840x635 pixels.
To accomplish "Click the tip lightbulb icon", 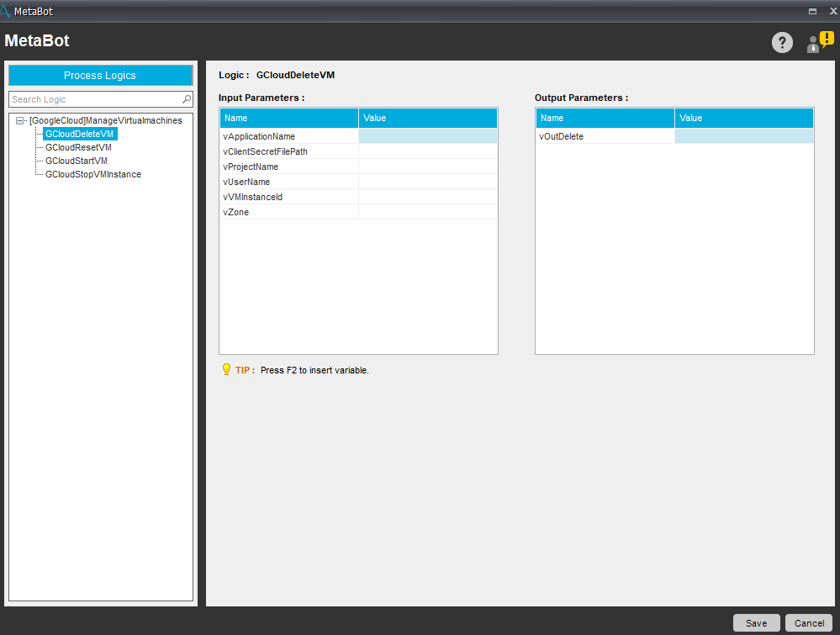I will point(226,369).
